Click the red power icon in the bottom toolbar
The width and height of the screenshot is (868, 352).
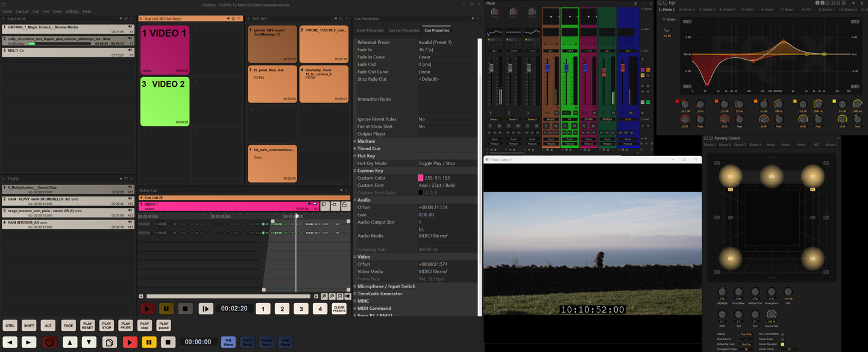(x=48, y=342)
